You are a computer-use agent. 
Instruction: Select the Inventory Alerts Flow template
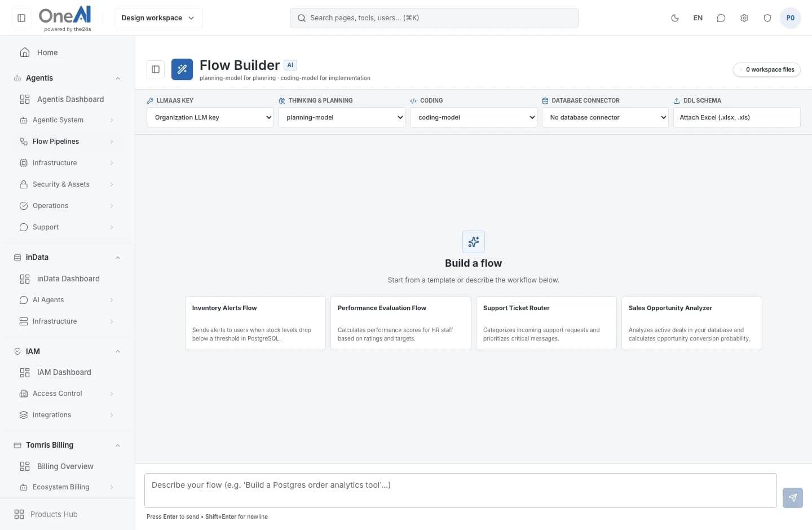(255, 323)
